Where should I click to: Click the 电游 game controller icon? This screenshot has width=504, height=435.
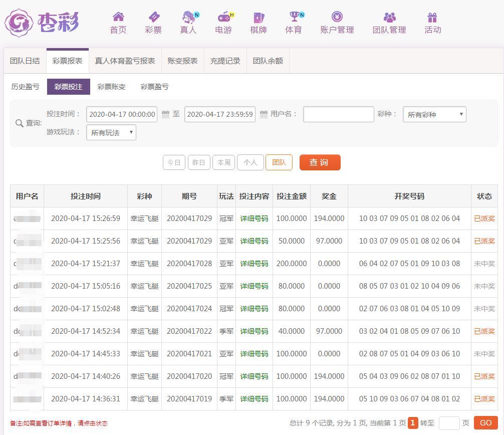[223, 18]
